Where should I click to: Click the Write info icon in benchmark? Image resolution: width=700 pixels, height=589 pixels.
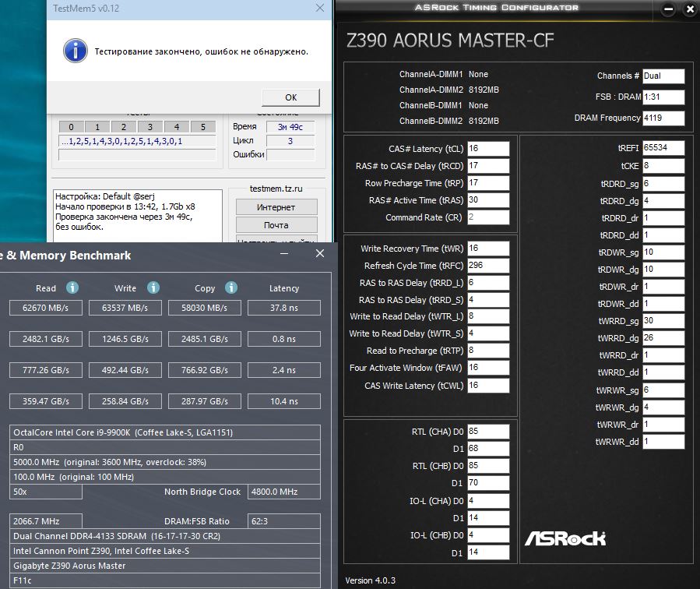153,287
